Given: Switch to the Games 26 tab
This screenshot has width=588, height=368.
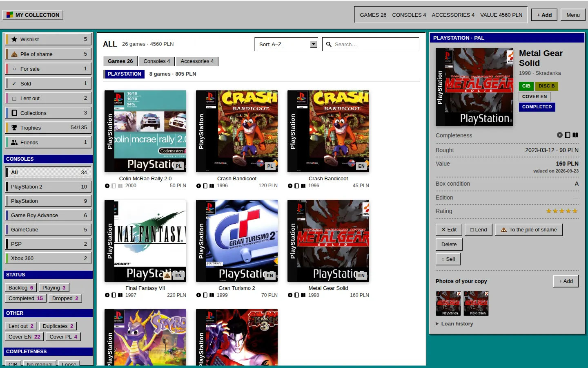Looking at the screenshot, I should [120, 61].
